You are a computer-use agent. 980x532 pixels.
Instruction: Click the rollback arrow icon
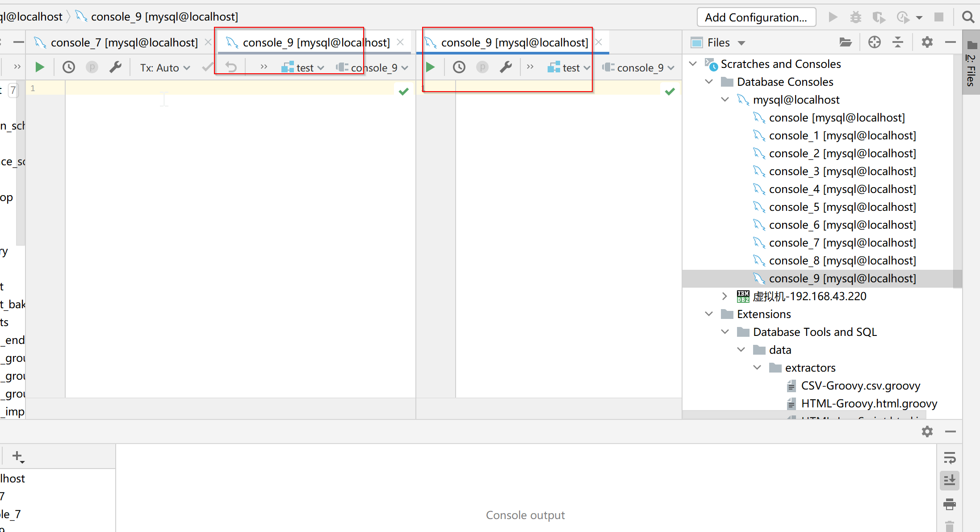[x=231, y=67]
